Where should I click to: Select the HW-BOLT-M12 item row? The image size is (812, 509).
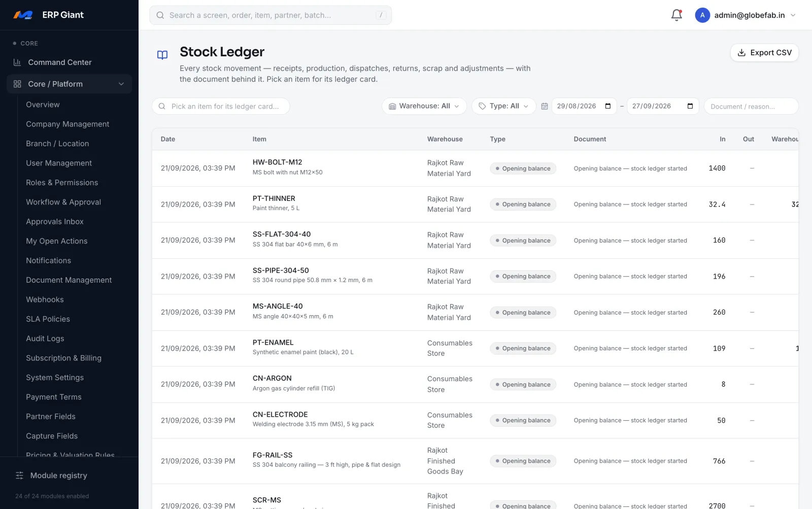click(x=475, y=168)
